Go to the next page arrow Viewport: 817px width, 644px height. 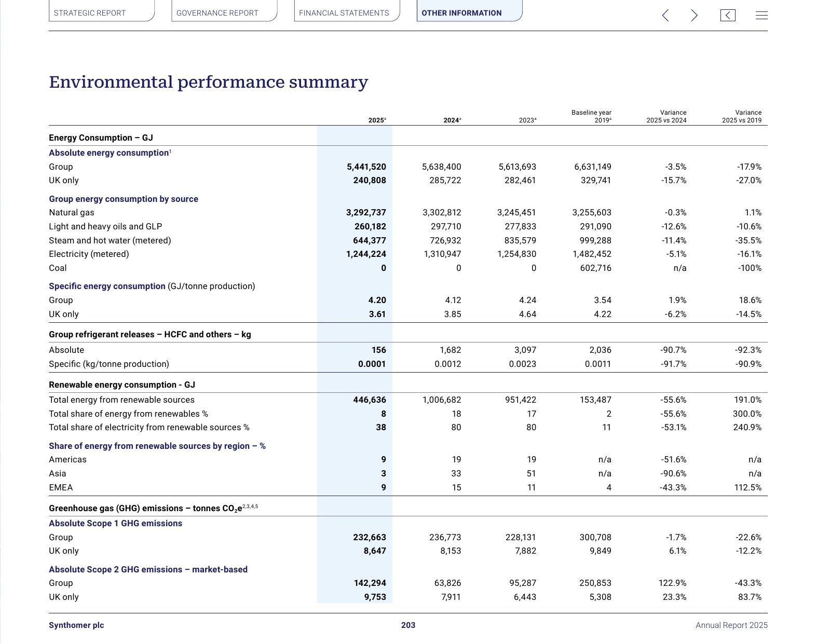pos(694,15)
